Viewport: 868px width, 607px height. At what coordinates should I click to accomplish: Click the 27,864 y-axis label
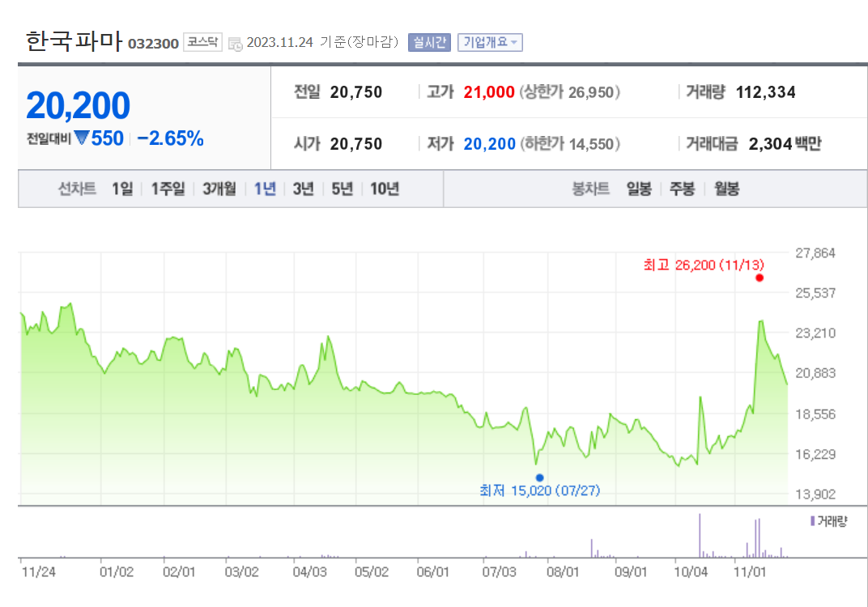click(x=815, y=253)
